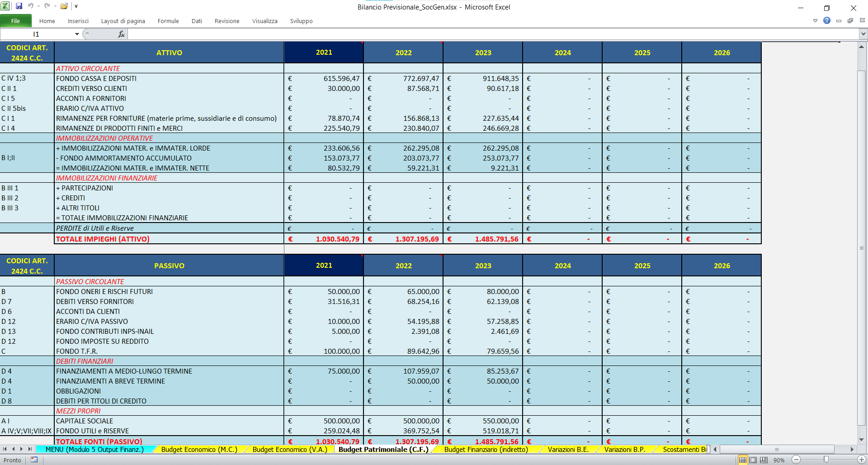Screen dimensions: 868x465
Task: Click the zoom slider handle
Action: pos(826,460)
